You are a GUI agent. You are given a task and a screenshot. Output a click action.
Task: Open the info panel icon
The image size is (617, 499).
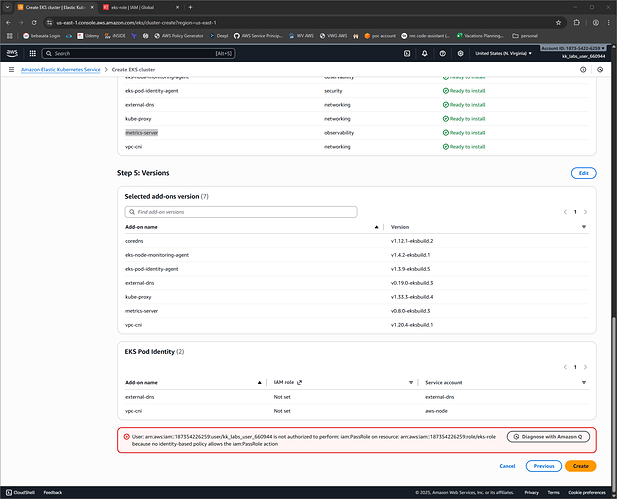point(583,70)
